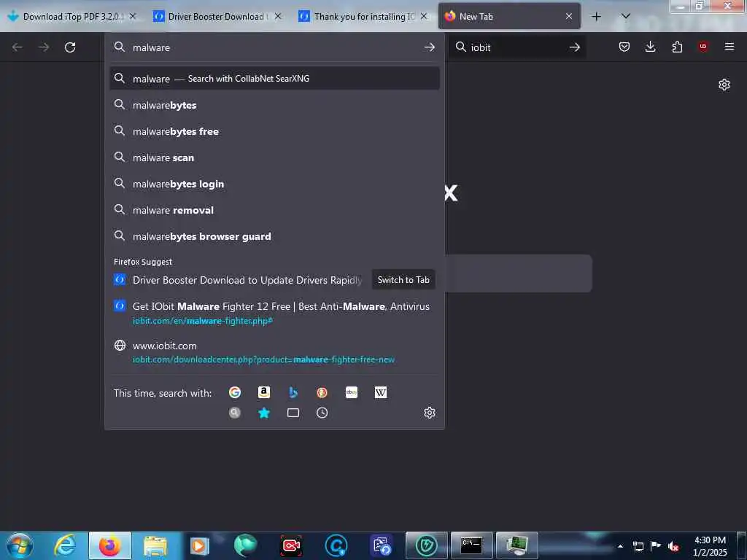List all tabs with chevron button
Viewport: 747px width, 560px height.
pyautogui.click(x=626, y=17)
